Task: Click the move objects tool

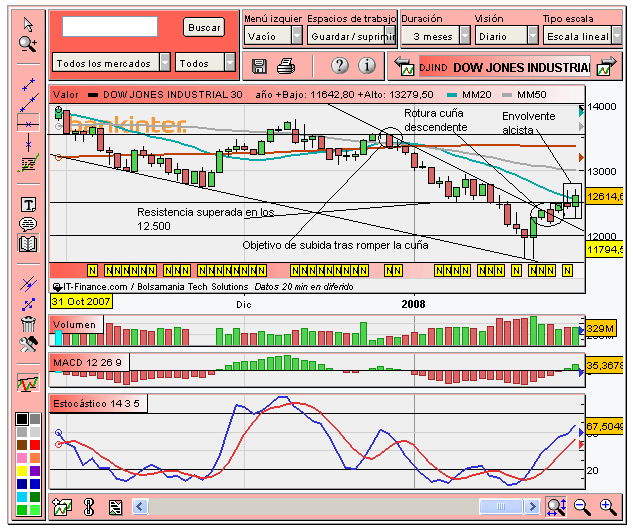Action: coord(28,304)
